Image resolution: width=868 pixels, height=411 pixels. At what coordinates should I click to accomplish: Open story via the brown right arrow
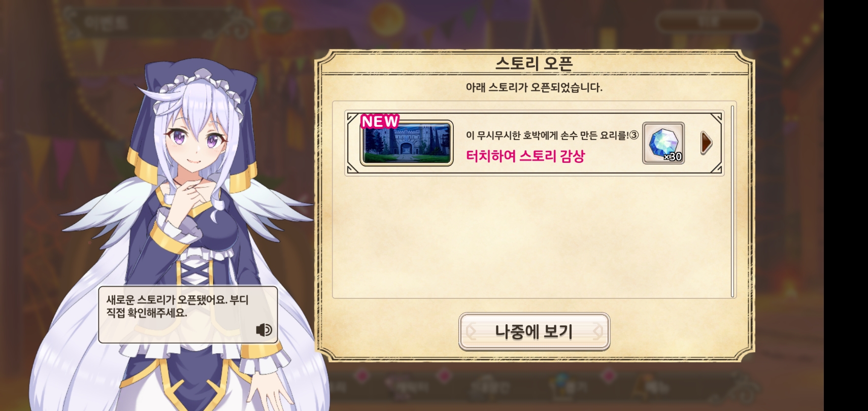point(706,143)
